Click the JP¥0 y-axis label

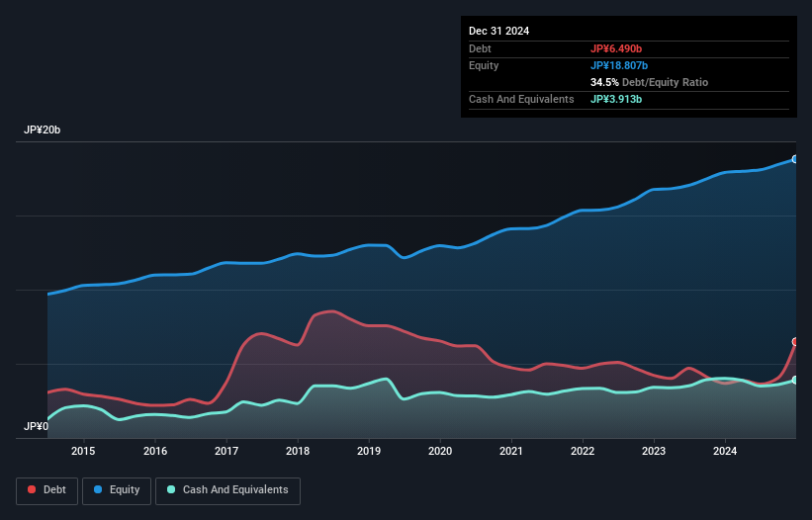tap(37, 426)
